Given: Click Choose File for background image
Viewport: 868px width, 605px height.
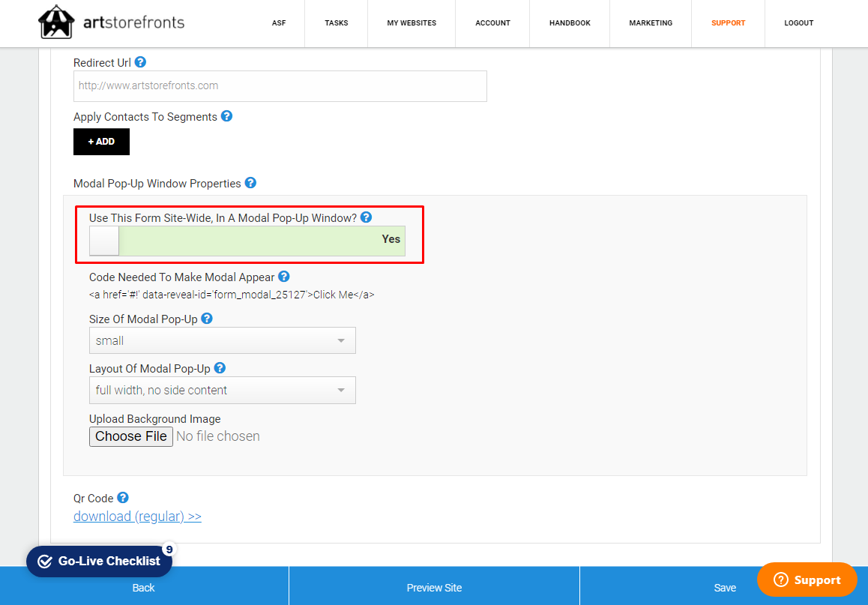Looking at the screenshot, I should 131,436.
